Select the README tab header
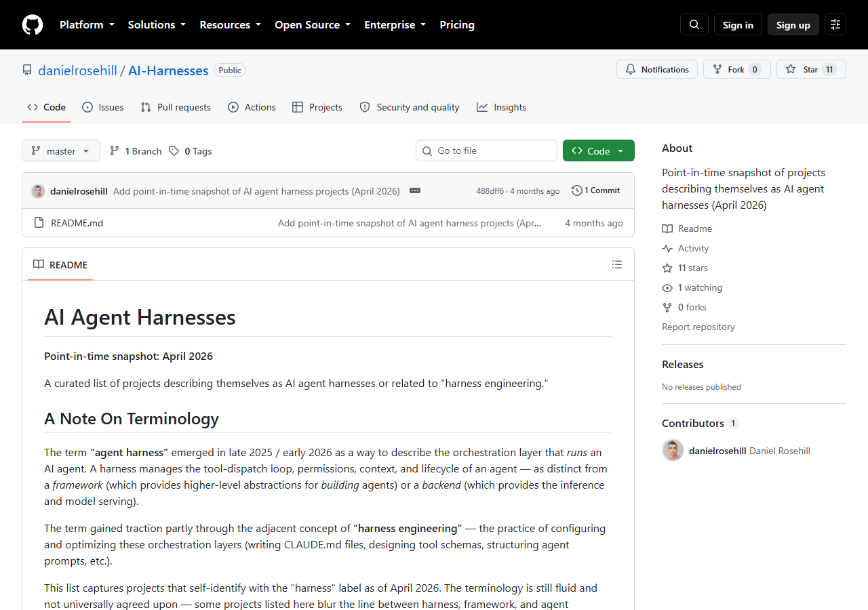 tap(60, 264)
